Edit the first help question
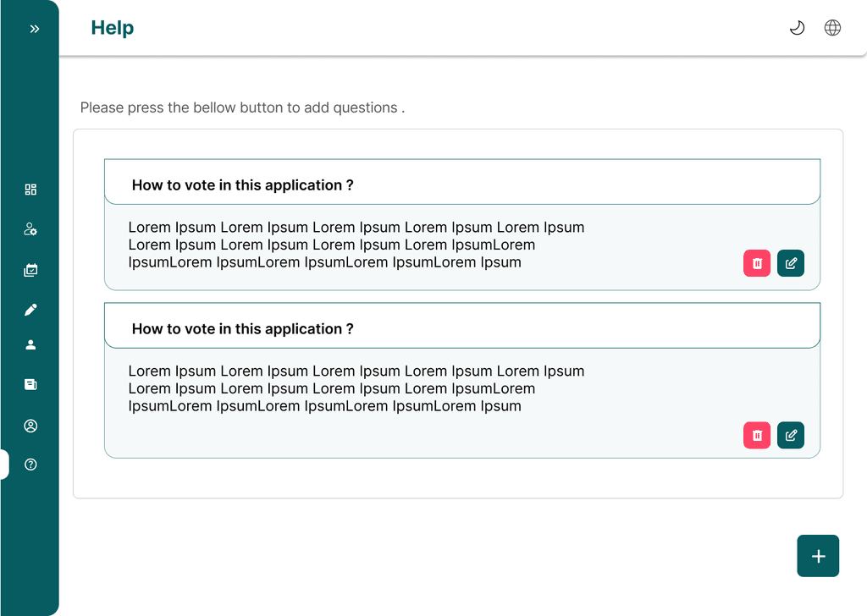Viewport: 867px width, 616px height. [791, 263]
